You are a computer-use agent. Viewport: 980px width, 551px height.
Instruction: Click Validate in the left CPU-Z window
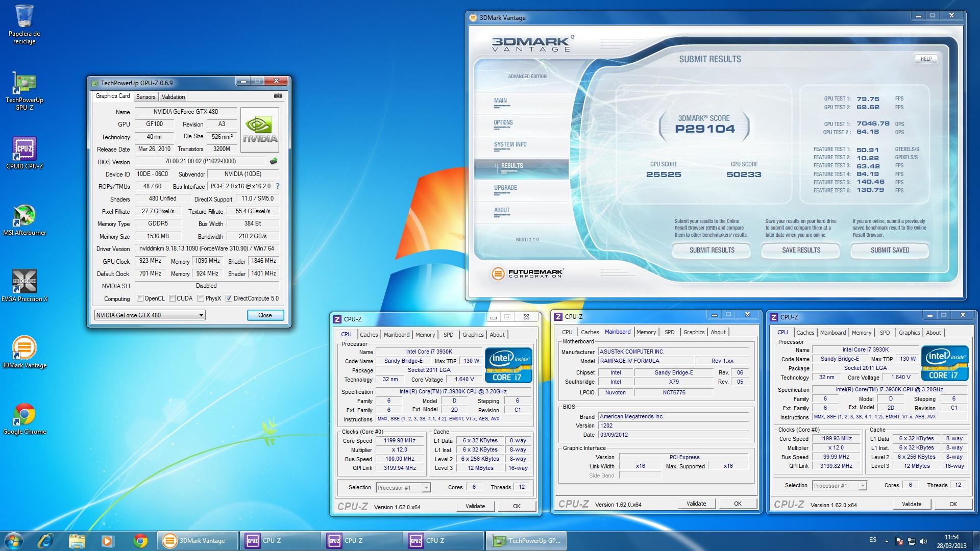point(475,506)
